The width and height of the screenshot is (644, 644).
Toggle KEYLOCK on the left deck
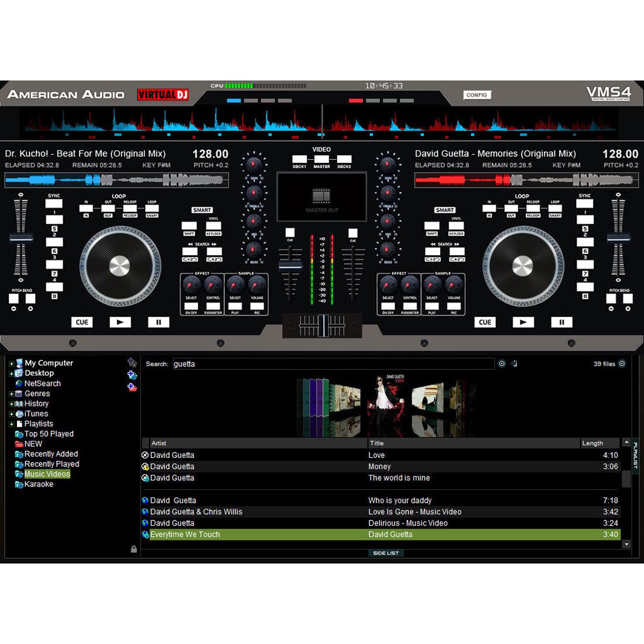click(x=214, y=226)
